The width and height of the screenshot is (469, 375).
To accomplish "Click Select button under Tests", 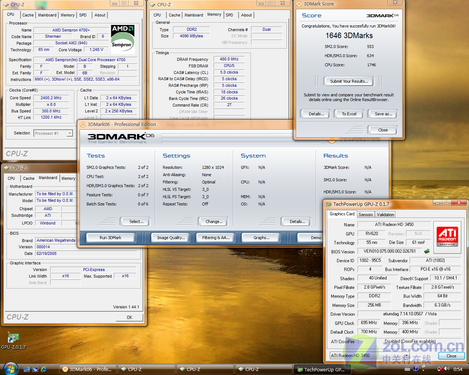I will point(135,221).
